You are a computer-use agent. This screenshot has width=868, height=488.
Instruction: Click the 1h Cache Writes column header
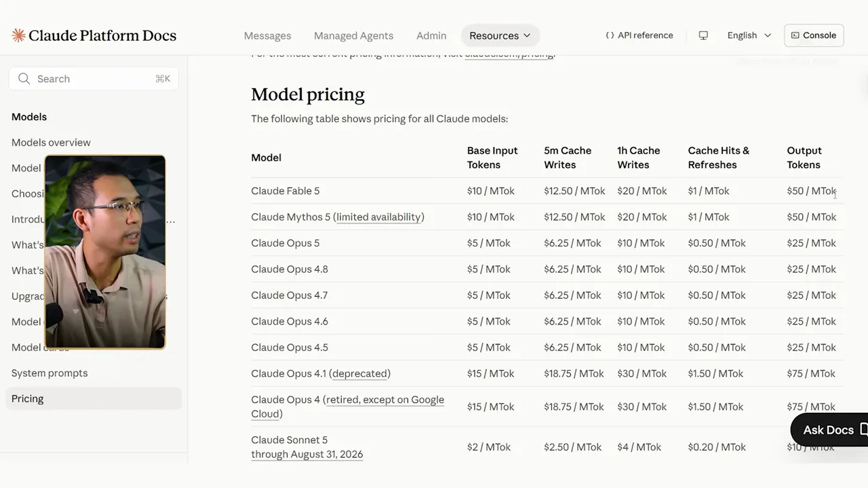coord(638,157)
